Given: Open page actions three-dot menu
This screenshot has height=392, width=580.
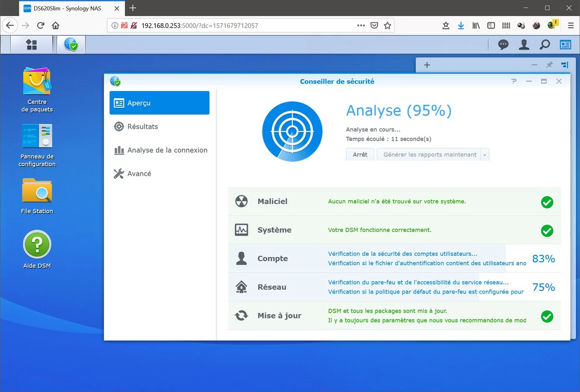Looking at the screenshot, I should tap(361, 26).
